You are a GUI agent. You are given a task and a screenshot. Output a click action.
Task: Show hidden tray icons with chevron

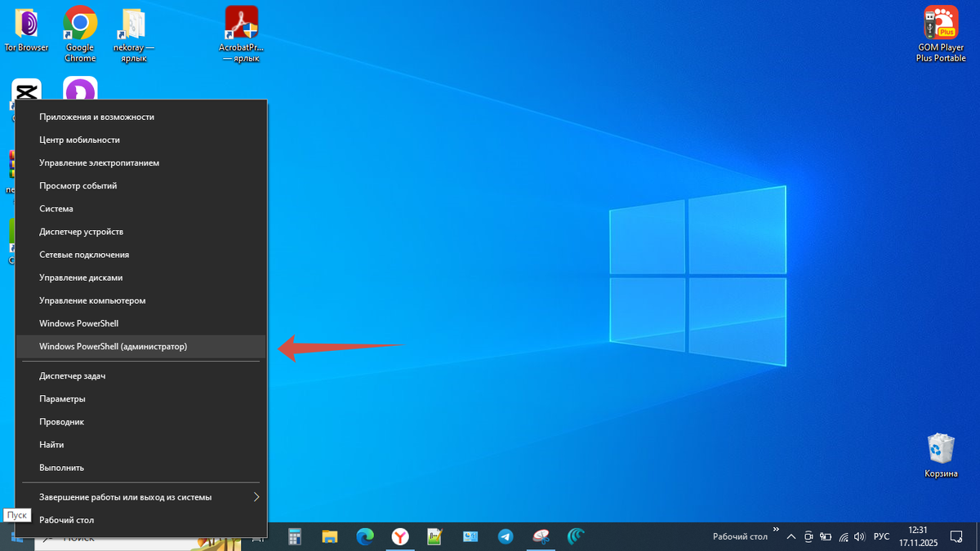pyautogui.click(x=791, y=536)
